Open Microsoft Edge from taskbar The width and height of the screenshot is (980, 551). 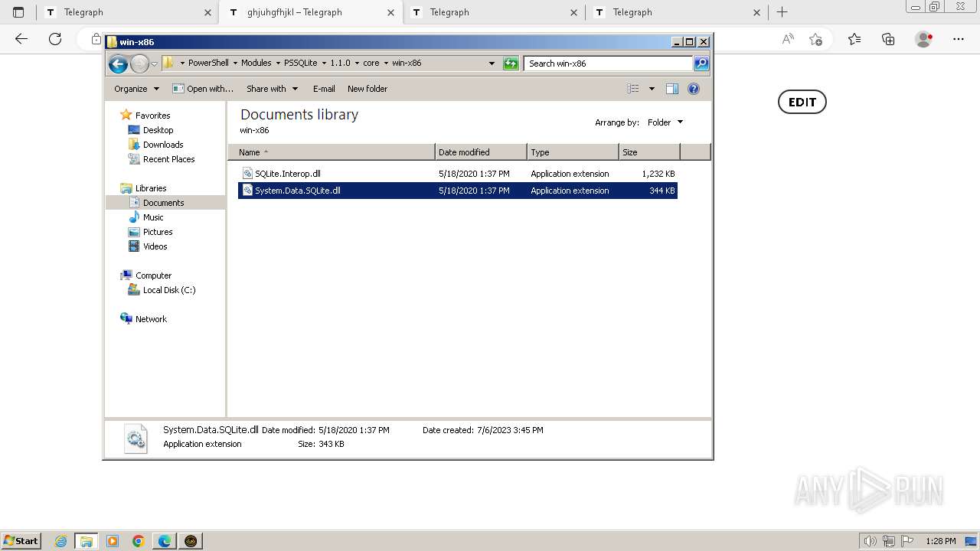165,541
